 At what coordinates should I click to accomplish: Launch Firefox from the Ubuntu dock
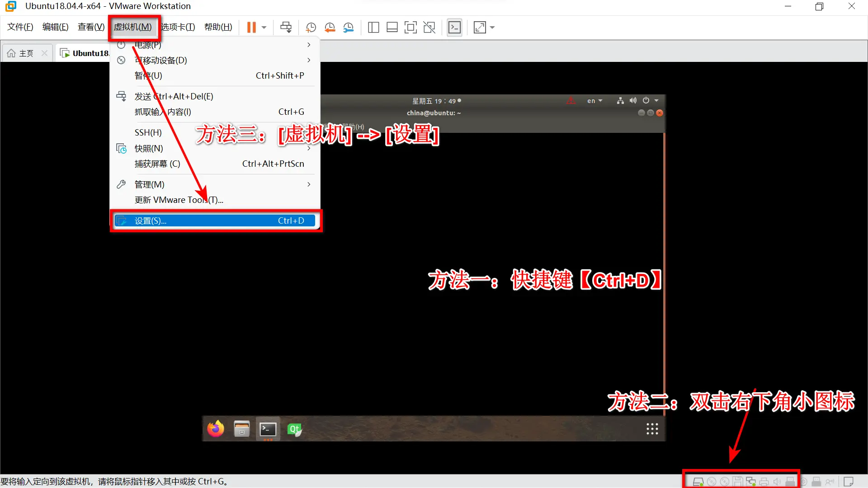point(216,429)
